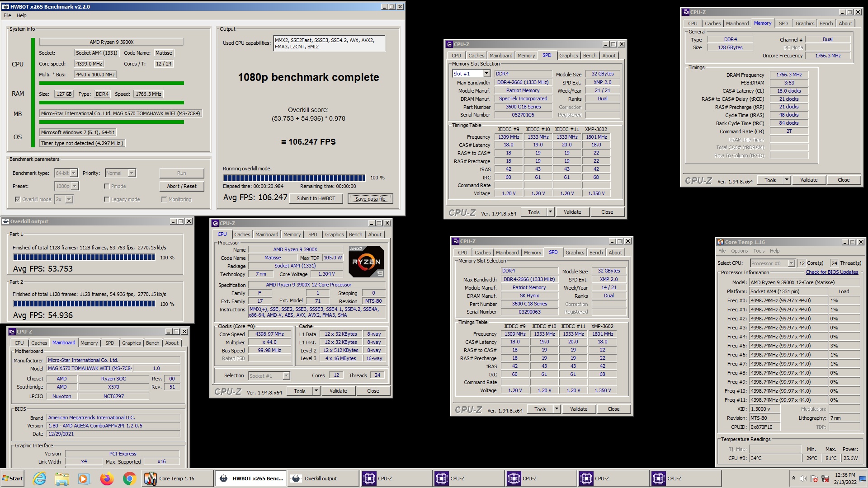
Task: Click Save data file button
Action: pos(370,198)
